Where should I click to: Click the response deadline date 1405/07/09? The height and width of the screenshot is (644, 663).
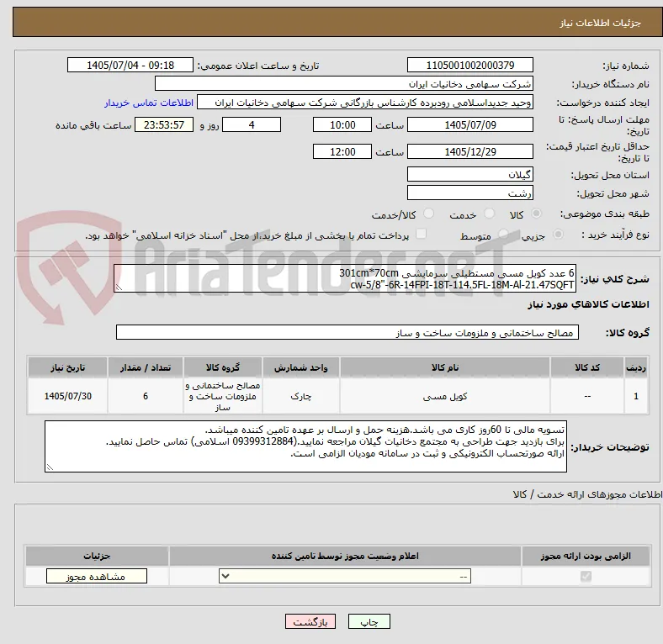[469, 124]
